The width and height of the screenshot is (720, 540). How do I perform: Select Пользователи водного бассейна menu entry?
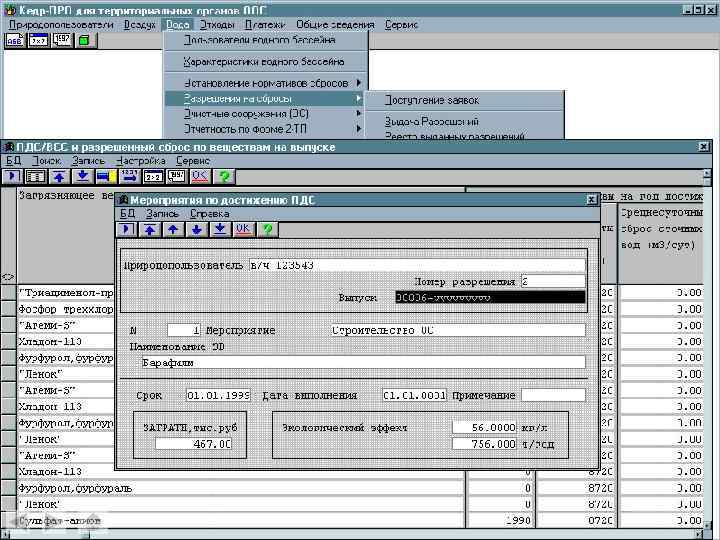click(x=266, y=40)
